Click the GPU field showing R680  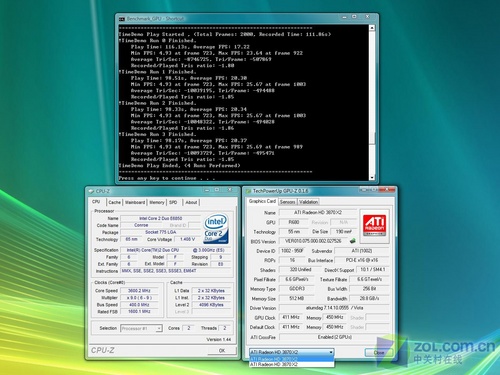(294, 222)
